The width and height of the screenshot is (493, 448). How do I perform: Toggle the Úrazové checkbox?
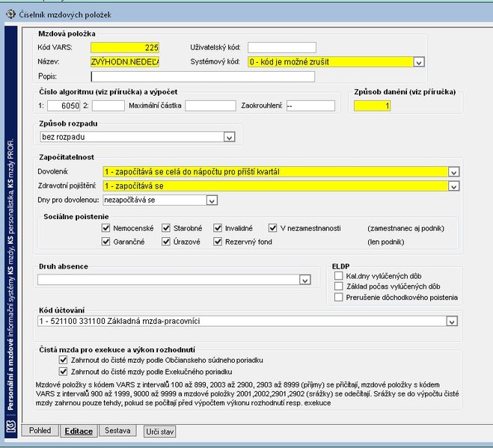click(166, 242)
